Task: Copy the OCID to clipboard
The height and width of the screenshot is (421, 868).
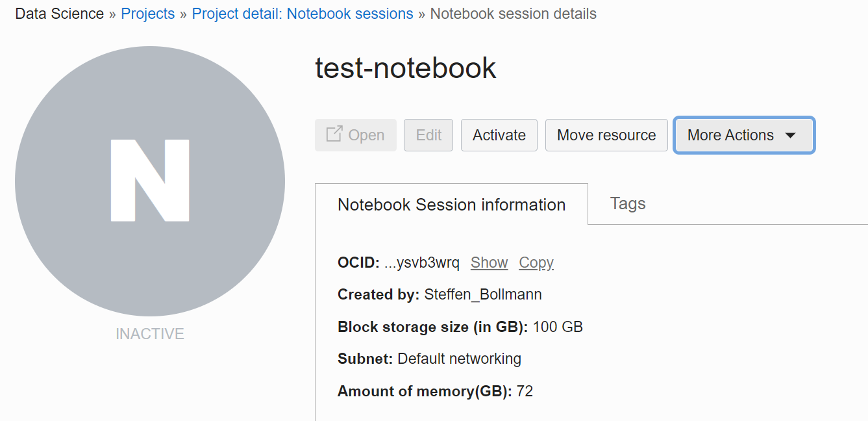Action: tap(536, 262)
